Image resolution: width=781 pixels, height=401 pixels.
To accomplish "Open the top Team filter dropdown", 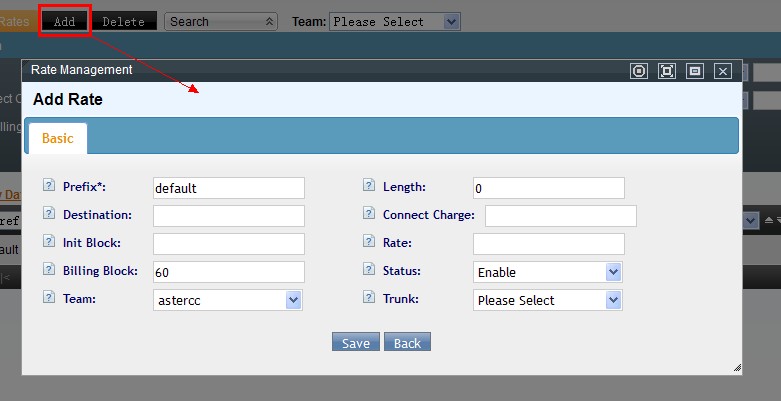I will tap(395, 21).
